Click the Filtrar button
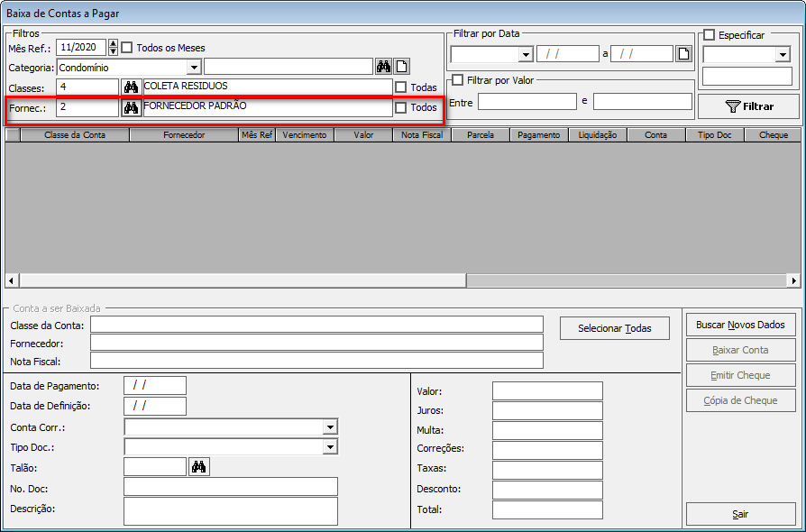Viewport: 806px width, 532px height. (749, 106)
